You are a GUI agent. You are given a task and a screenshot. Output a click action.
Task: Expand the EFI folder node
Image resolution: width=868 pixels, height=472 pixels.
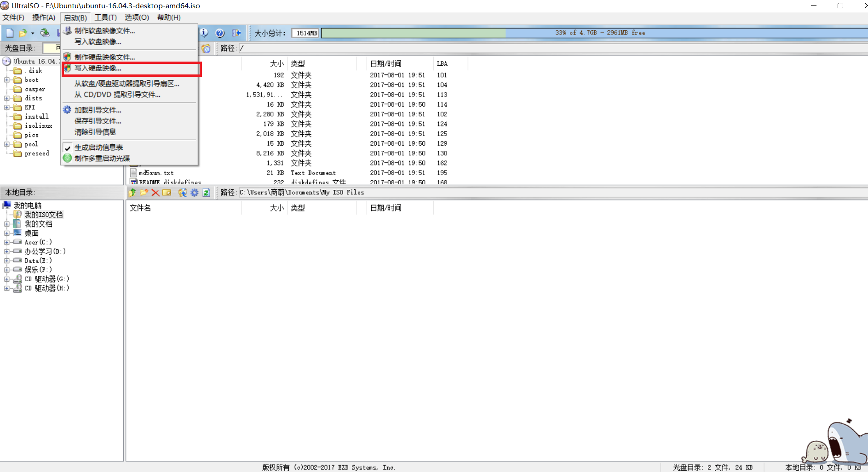point(7,108)
